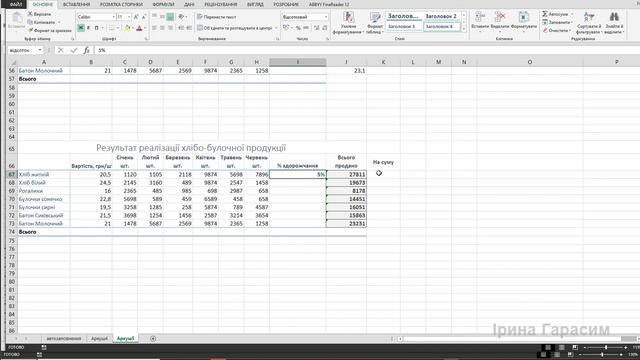The image size is (640, 360).
Task: Click the comma style (000) icon
Action: pyautogui.click(x=306, y=28)
